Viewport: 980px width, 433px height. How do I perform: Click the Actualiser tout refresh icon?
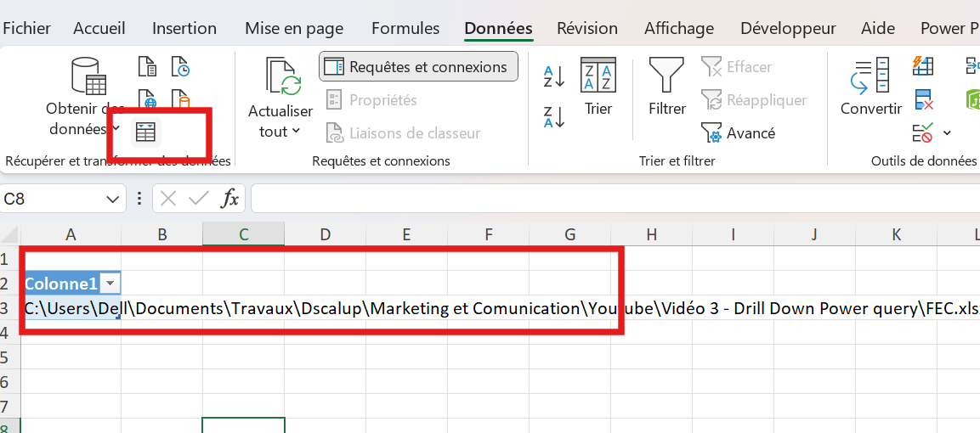click(283, 77)
